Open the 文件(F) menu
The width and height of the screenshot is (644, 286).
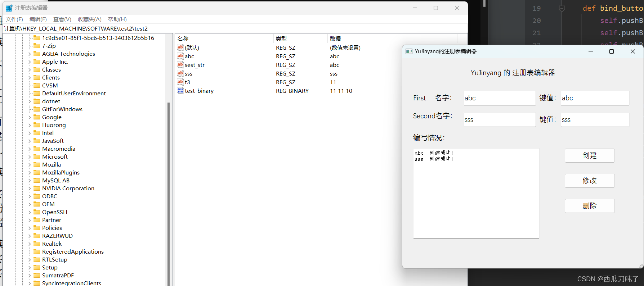coord(14,19)
